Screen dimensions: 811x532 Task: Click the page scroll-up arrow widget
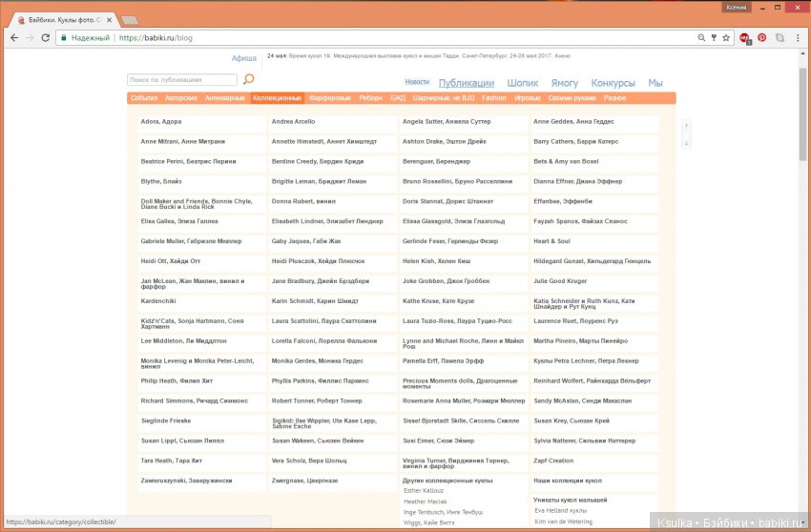click(x=686, y=126)
